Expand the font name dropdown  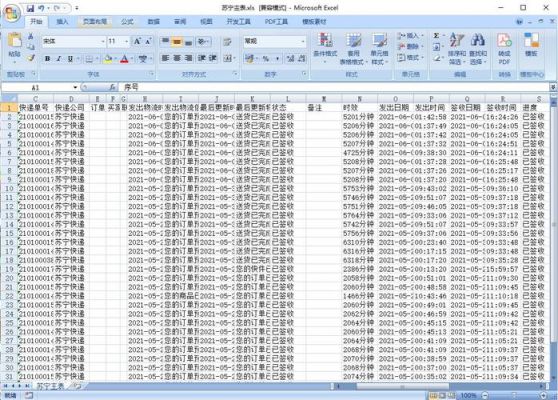[x=102, y=42]
